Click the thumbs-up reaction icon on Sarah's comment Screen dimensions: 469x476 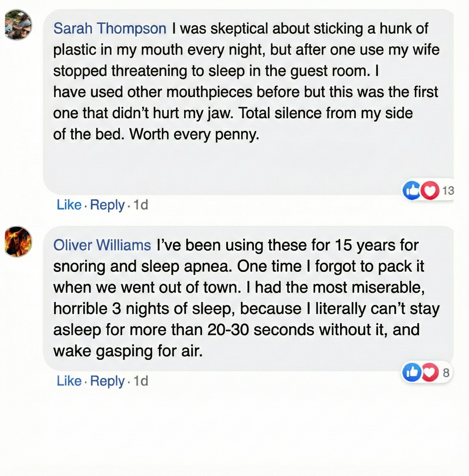click(412, 190)
